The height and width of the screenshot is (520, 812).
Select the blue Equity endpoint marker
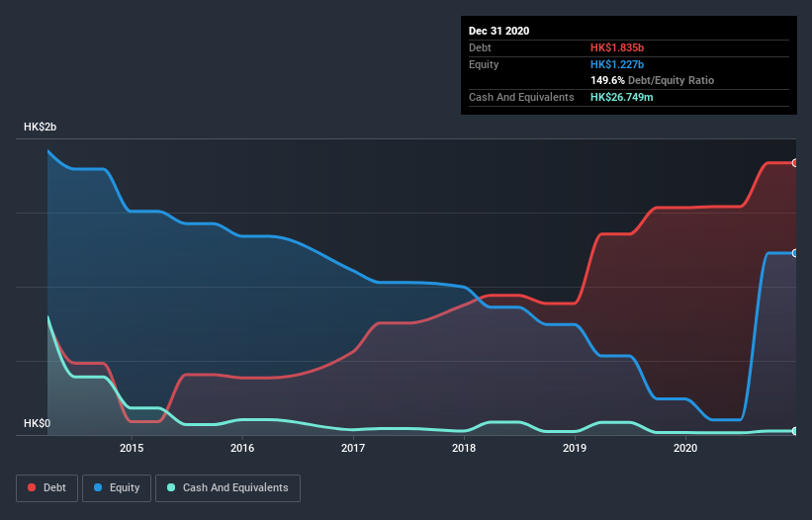point(795,253)
